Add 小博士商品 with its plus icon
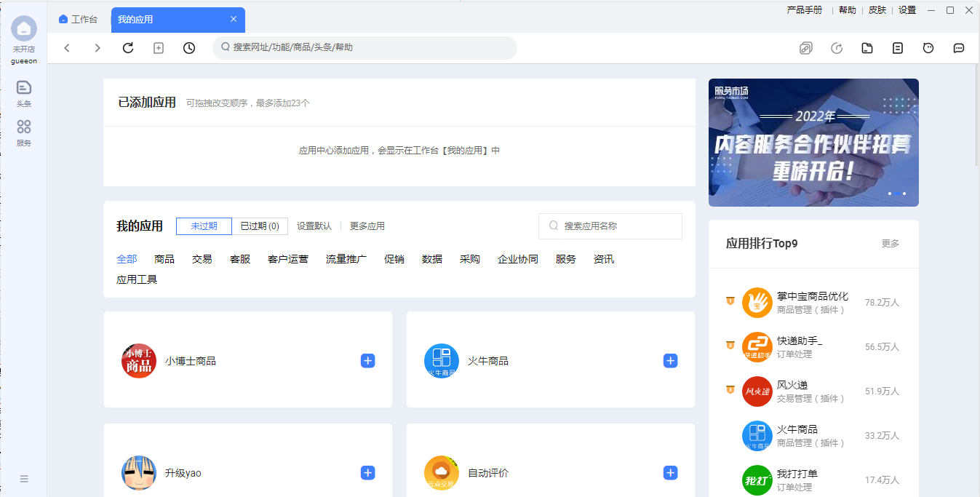 (368, 361)
